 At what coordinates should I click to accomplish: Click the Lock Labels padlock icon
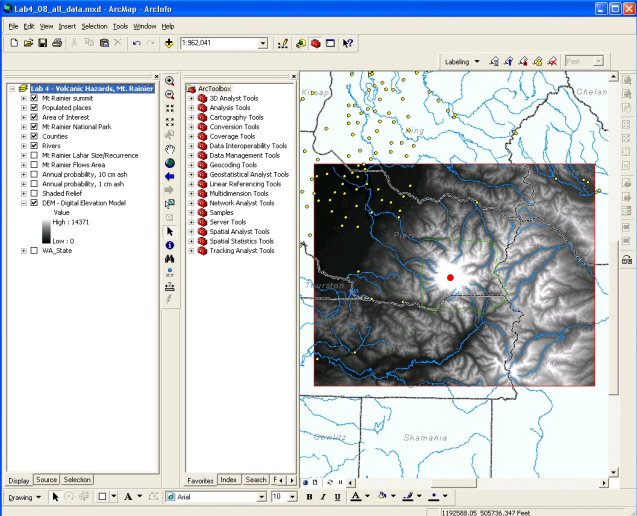pos(538,62)
